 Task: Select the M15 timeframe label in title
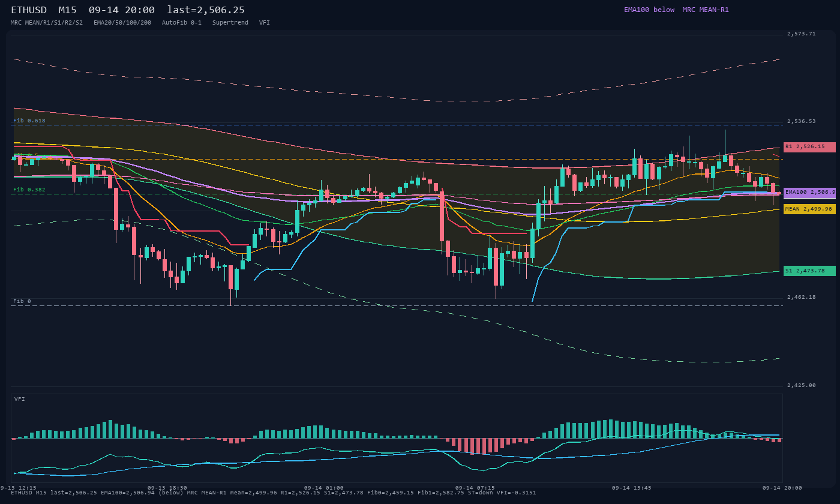point(68,10)
